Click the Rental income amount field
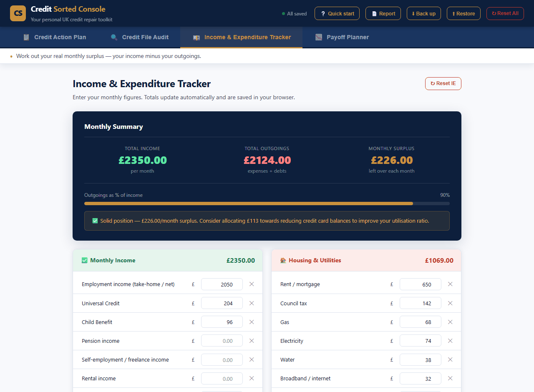This screenshot has width=534, height=392. [x=222, y=378]
